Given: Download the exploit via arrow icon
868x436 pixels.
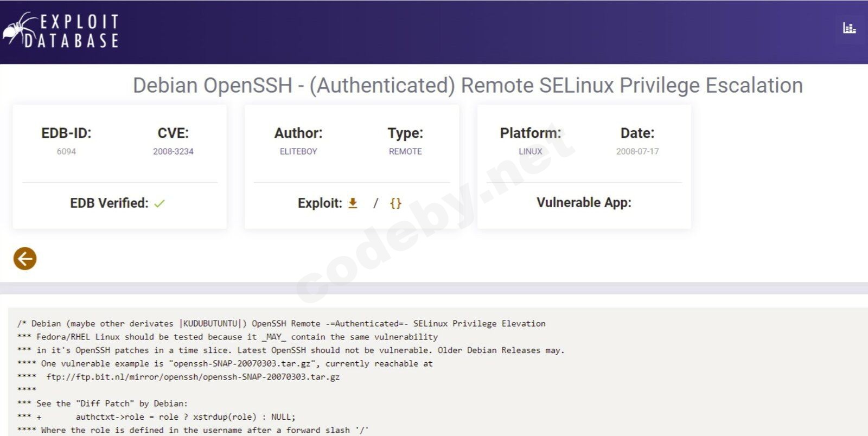Looking at the screenshot, I should point(353,203).
